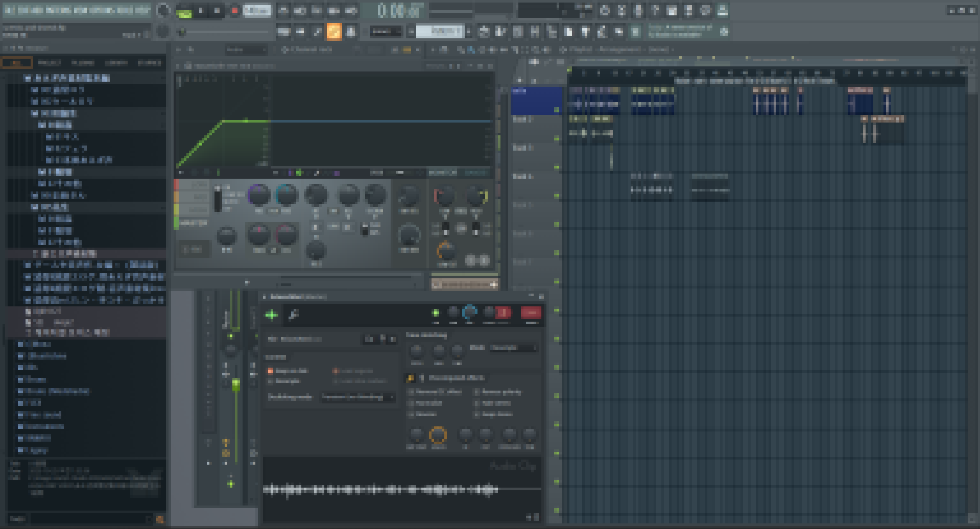
Task: Select the green plus tab in channel settings
Action: pos(271,315)
